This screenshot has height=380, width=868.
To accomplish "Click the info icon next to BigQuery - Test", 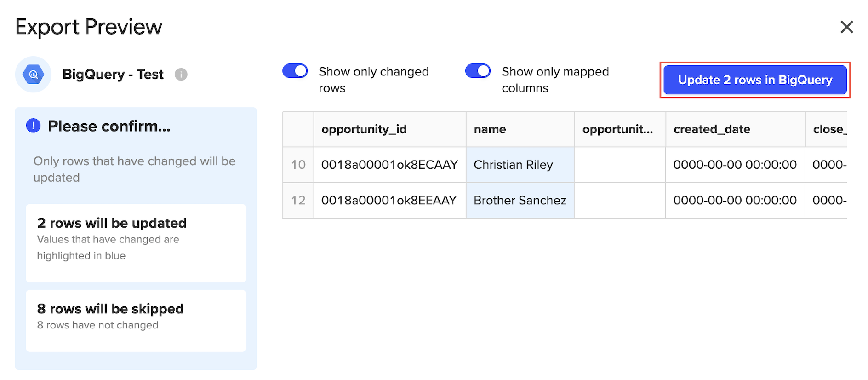I will click(x=181, y=75).
